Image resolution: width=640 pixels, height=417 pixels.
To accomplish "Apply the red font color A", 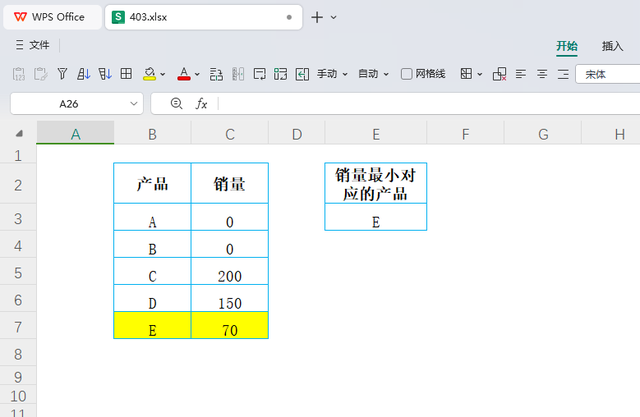I will [x=184, y=74].
